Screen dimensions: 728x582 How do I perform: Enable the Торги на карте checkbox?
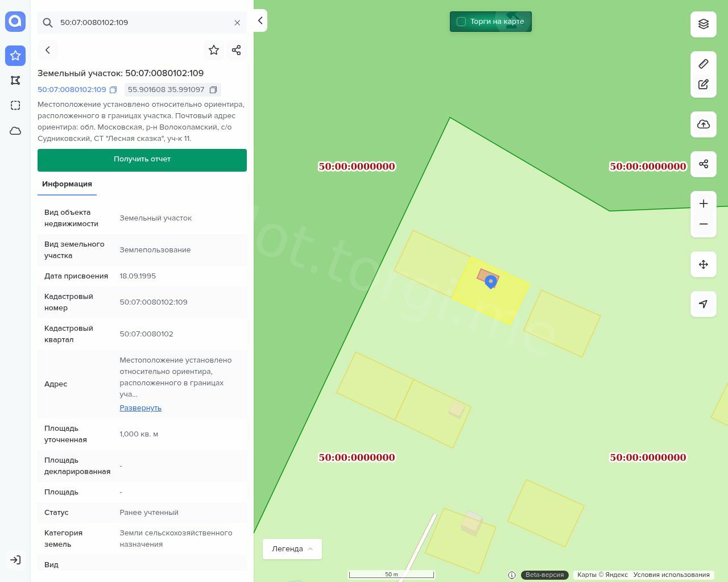tap(461, 22)
